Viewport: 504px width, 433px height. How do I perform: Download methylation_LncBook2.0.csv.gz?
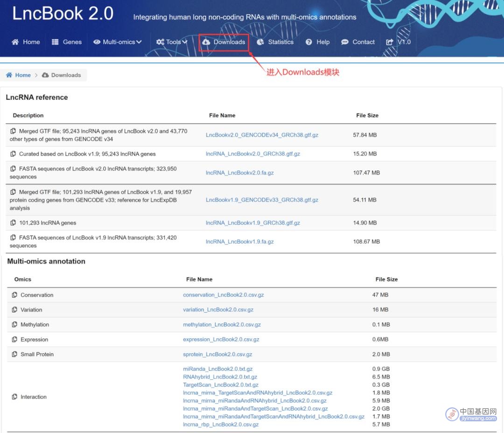click(x=222, y=325)
